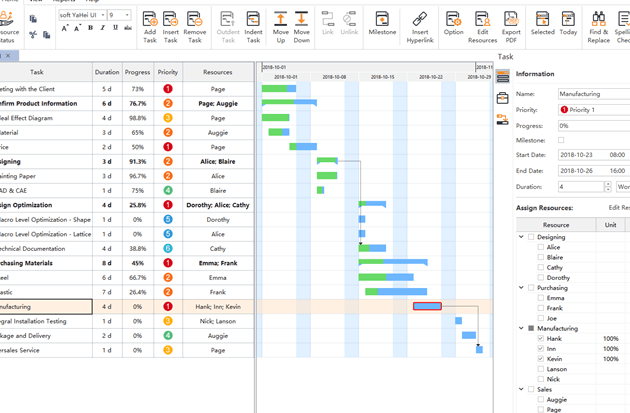Open Find & Replace
This screenshot has height=413, width=630.
coord(598,27)
